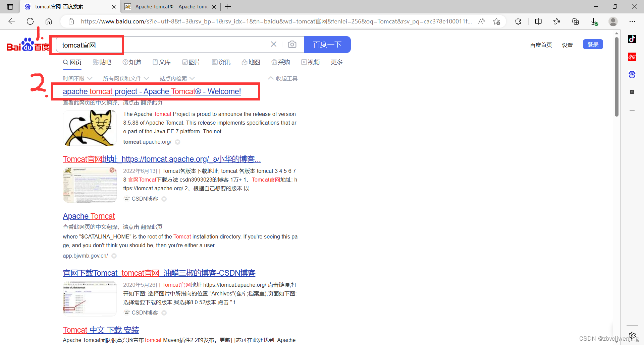Refresh the current page
644x345 pixels.
[30, 21]
